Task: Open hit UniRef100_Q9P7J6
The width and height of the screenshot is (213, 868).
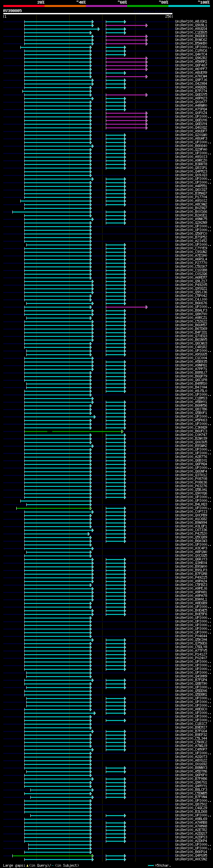Action: click(191, 80)
